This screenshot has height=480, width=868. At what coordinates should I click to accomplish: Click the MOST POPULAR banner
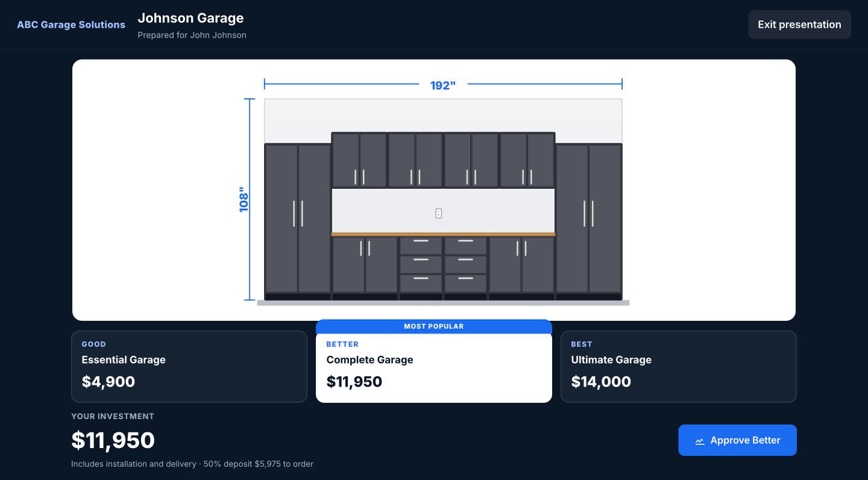434,326
